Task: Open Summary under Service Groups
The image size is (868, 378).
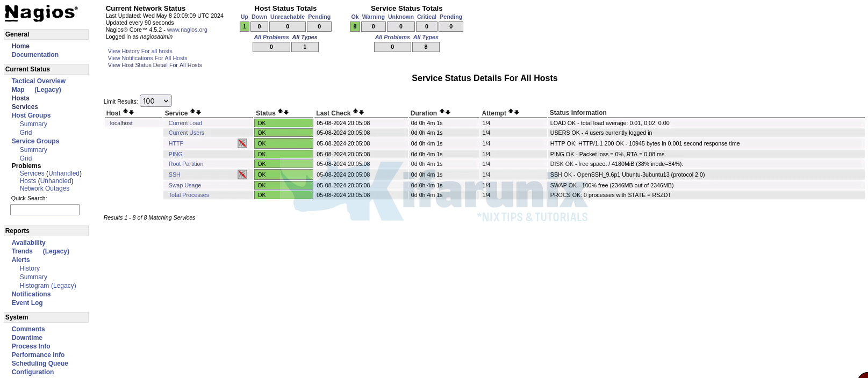Action: (33, 150)
